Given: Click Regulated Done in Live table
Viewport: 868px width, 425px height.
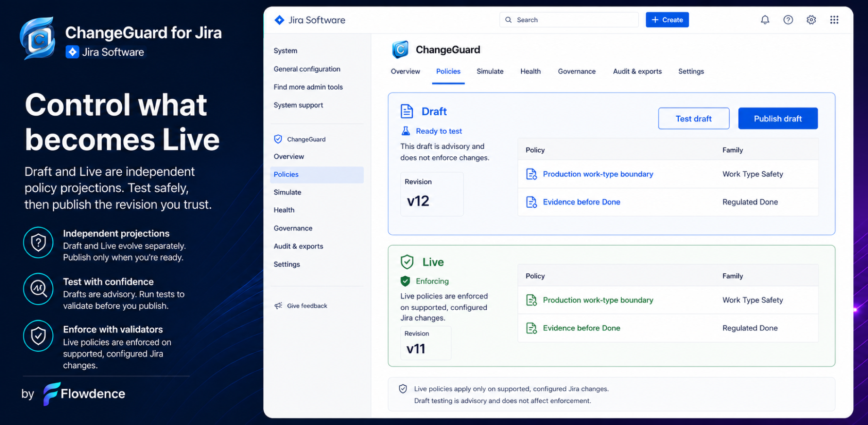Looking at the screenshot, I should (x=750, y=328).
